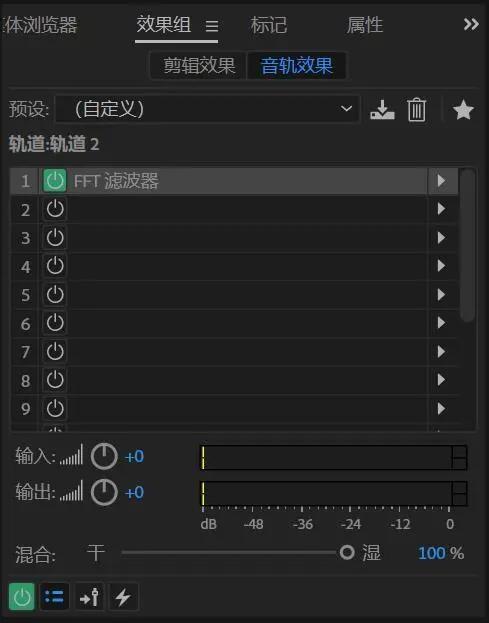The image size is (489, 623).
Task: Switch to the 标记 tab
Action: pos(269,25)
